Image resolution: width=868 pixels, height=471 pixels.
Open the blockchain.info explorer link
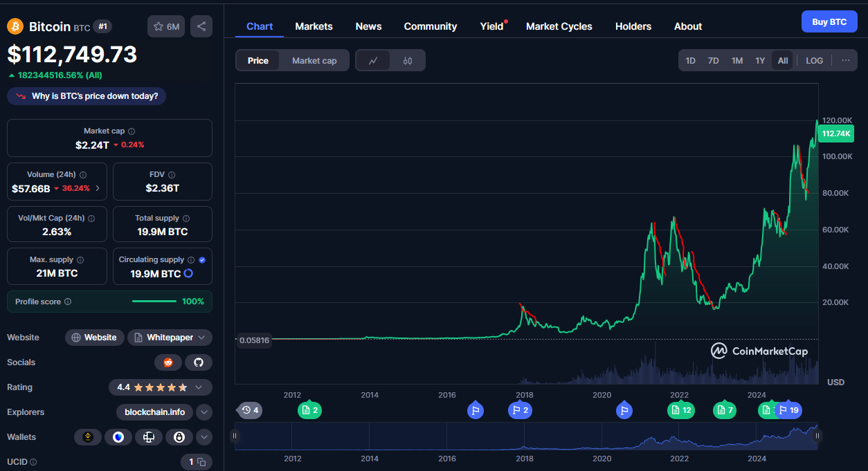[x=154, y=412]
